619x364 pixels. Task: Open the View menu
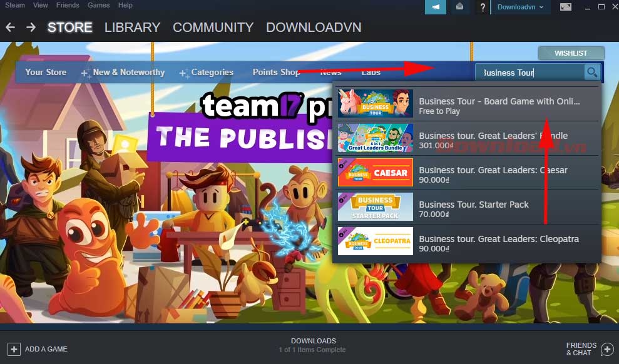40,5
